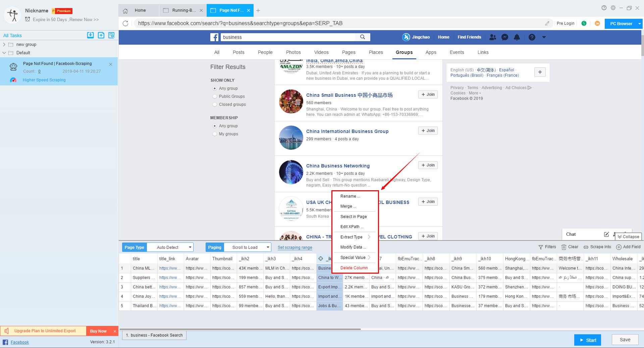This screenshot has height=348, width=644.
Task: Select Closed groups radio button
Action: click(215, 105)
